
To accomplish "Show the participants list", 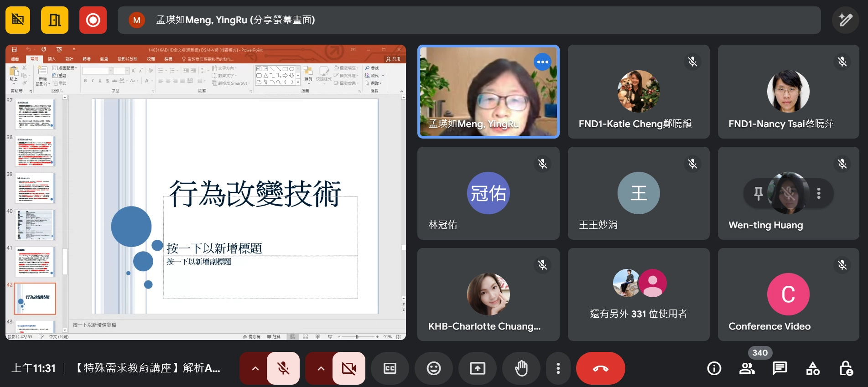I will (747, 368).
